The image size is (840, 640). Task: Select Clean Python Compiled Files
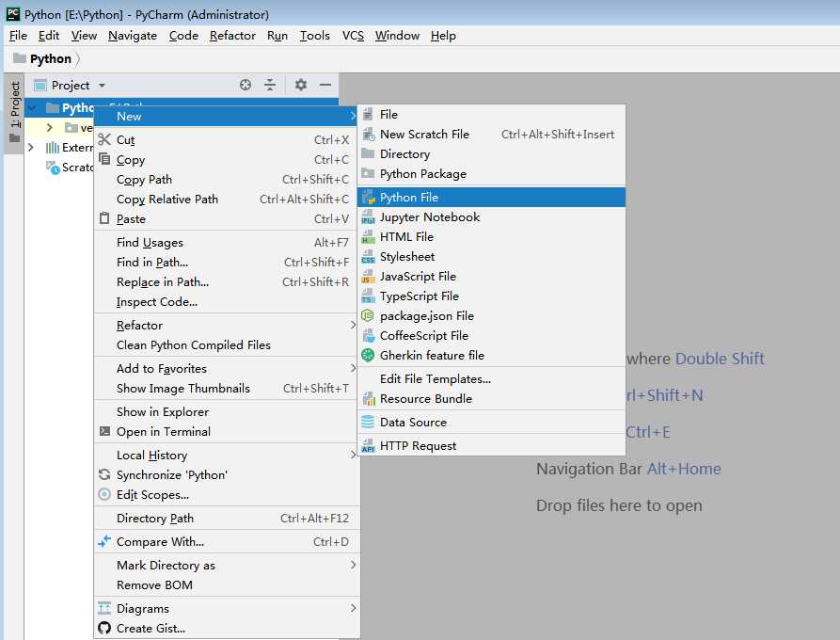pos(226,344)
